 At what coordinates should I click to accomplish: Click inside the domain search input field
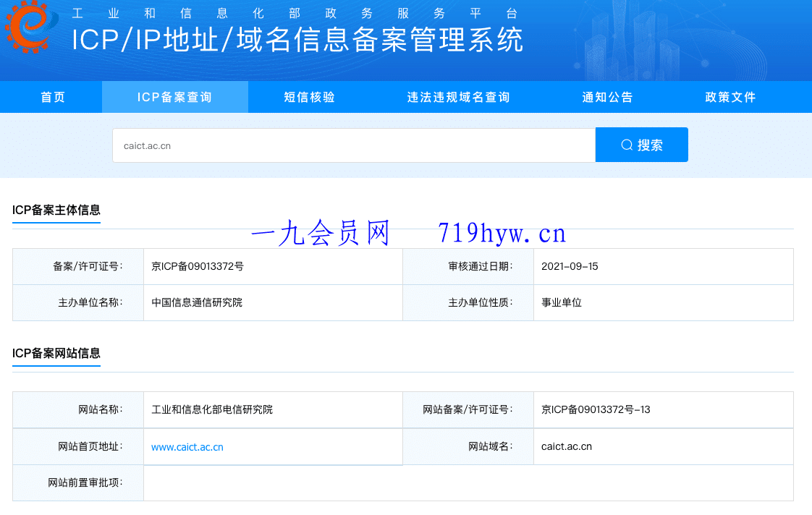coord(353,144)
